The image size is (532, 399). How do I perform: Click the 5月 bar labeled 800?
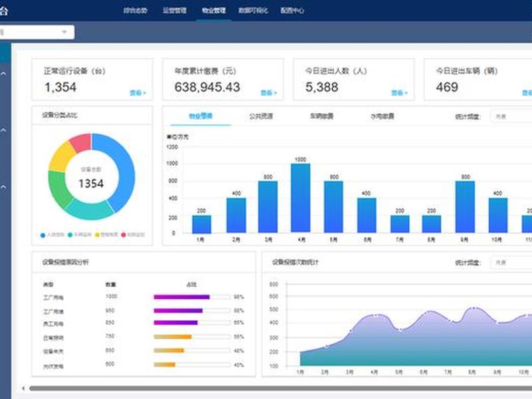tap(334, 207)
